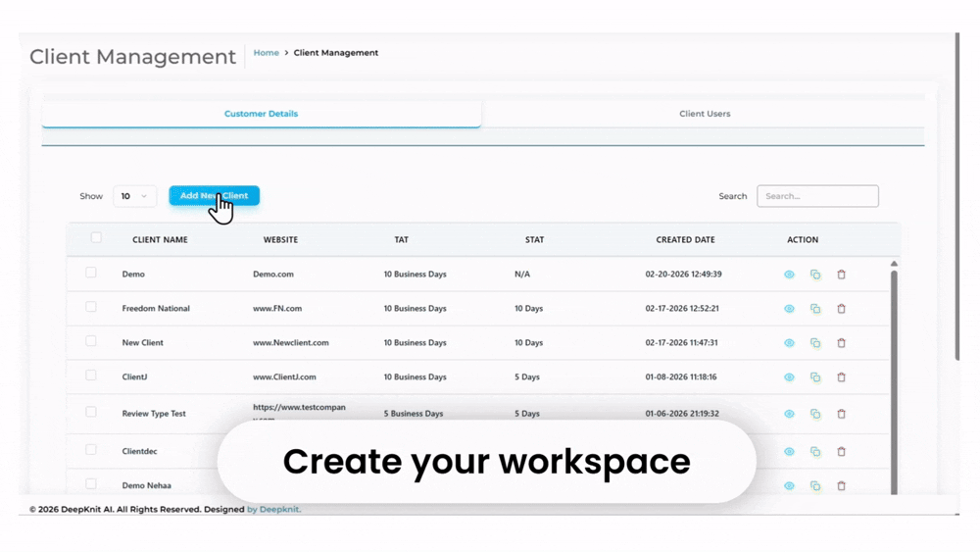Screen dimensions: 980x552
Task: View Freedom National client details
Action: [789, 309]
